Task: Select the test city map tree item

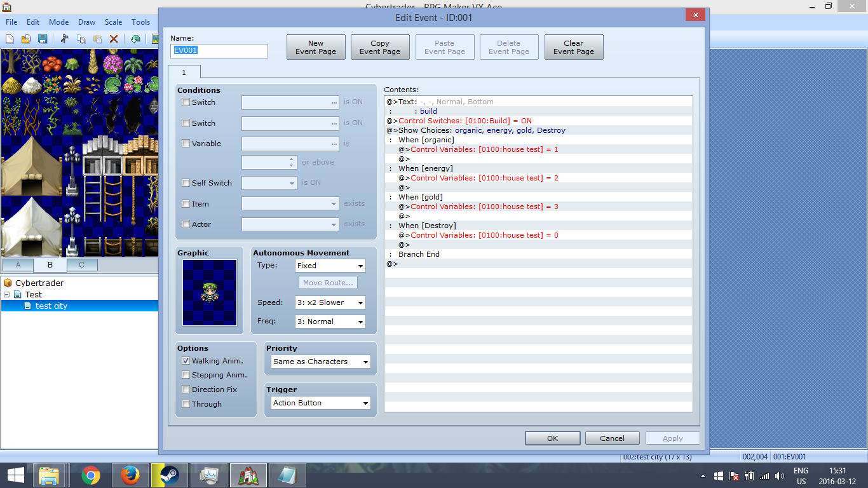Action: (x=51, y=306)
